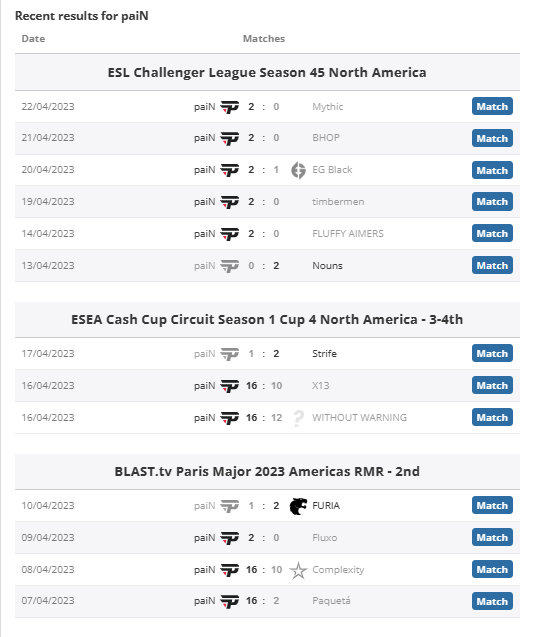
Task: Click the WITHOUT WARNING question mark logo
Action: click(298, 418)
